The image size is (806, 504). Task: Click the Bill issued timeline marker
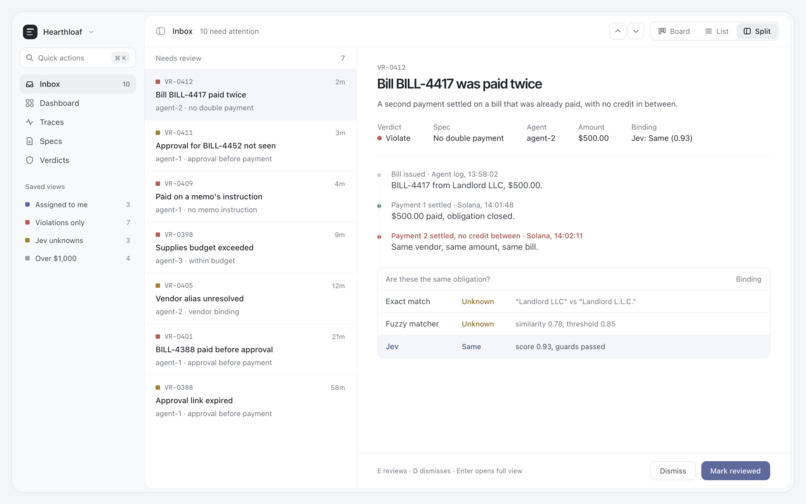point(379,175)
